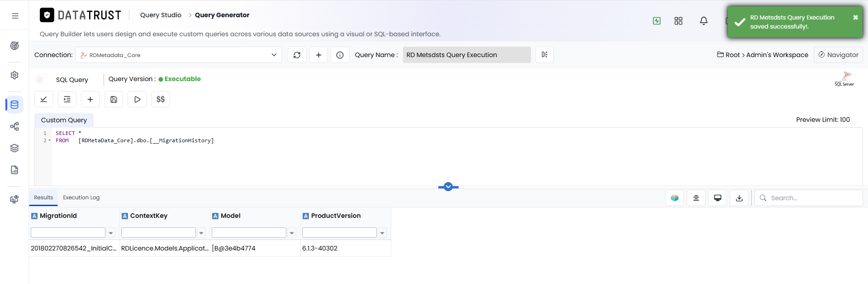Viewport: 868px width, 284px height.
Task: Open the Navigator button
Action: (838, 55)
